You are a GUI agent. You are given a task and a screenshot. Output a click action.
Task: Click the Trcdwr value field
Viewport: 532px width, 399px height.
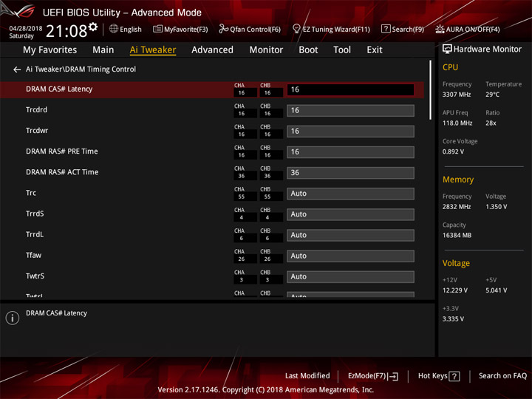tap(350, 132)
